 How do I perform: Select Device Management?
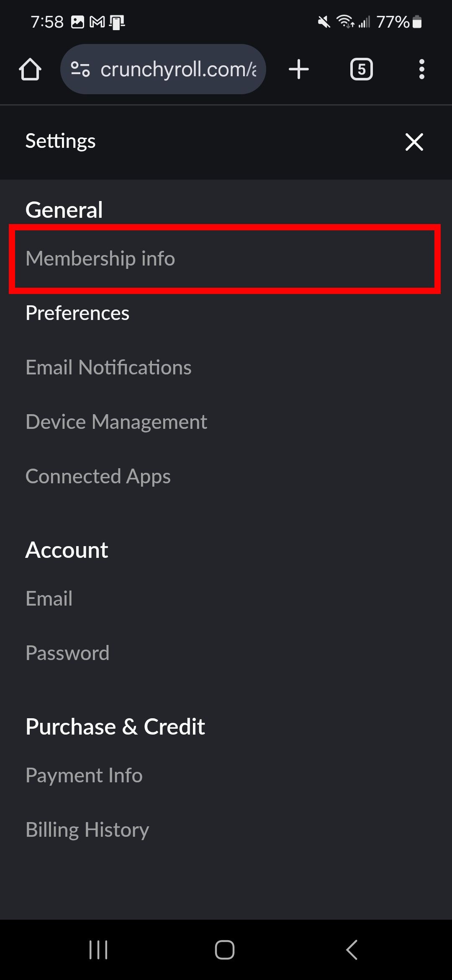click(x=116, y=422)
